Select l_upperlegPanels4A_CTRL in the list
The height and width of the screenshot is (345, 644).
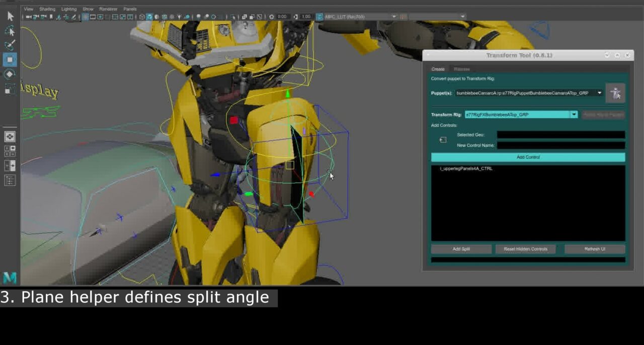[466, 168]
